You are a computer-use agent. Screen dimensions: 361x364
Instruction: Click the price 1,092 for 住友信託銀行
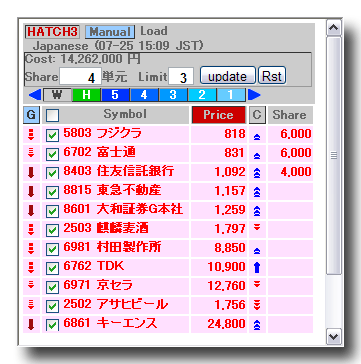230,172
